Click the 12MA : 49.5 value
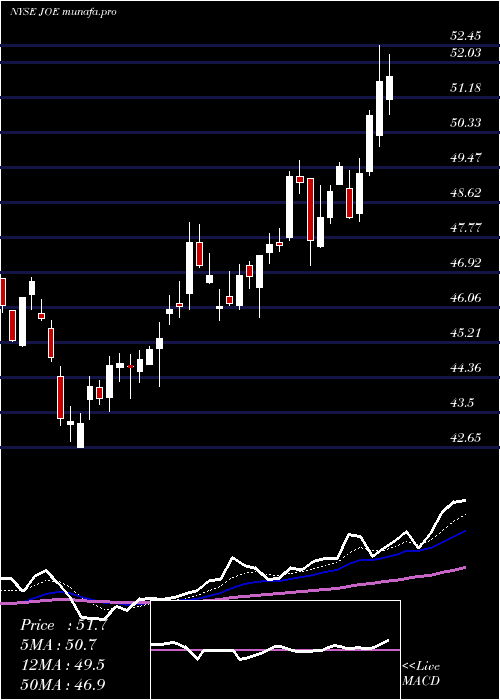Image resolution: width=500 pixels, height=700 pixels. (x=62, y=665)
